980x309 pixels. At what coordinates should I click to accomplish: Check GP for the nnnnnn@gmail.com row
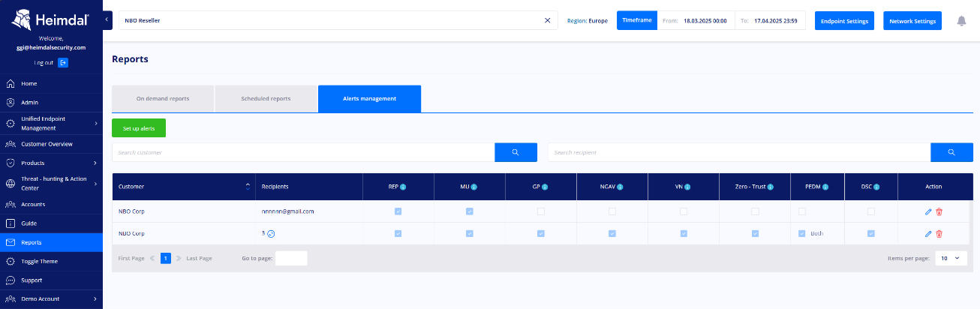540,211
